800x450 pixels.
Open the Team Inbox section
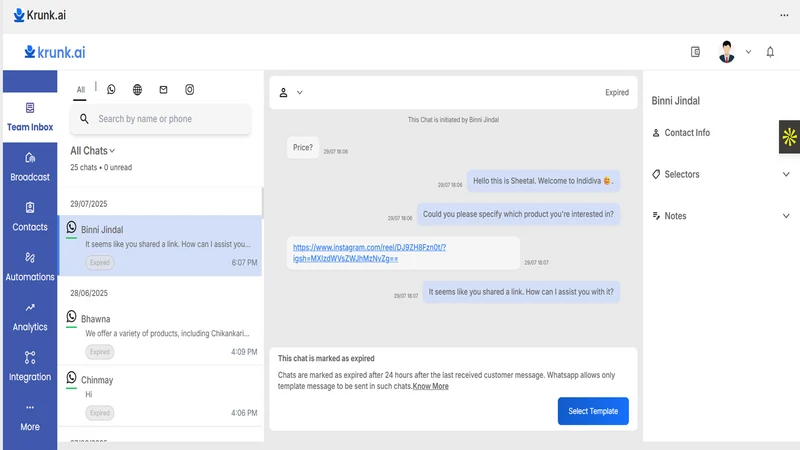(30, 117)
